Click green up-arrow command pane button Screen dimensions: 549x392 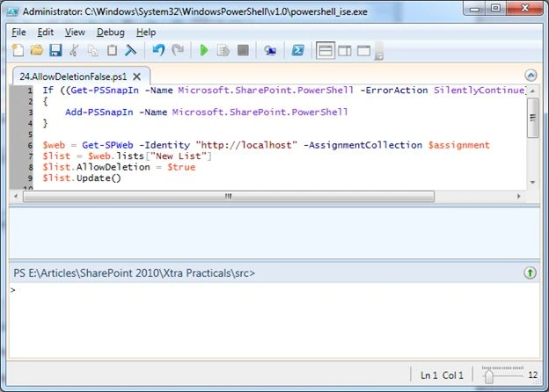(x=531, y=272)
